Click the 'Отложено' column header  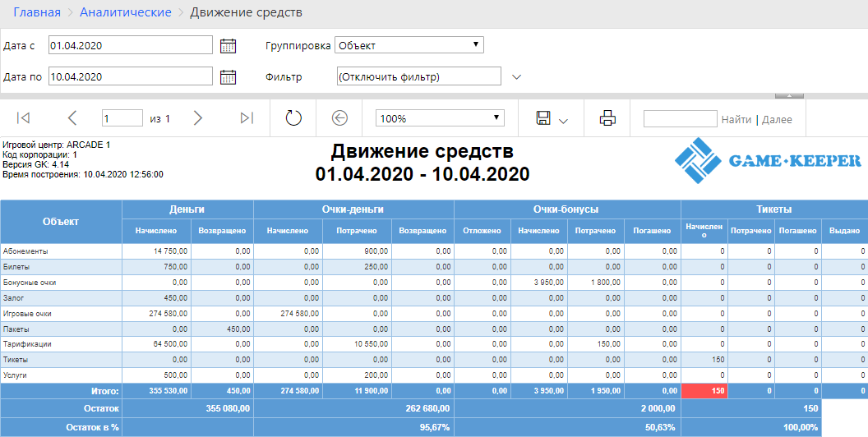(x=482, y=231)
